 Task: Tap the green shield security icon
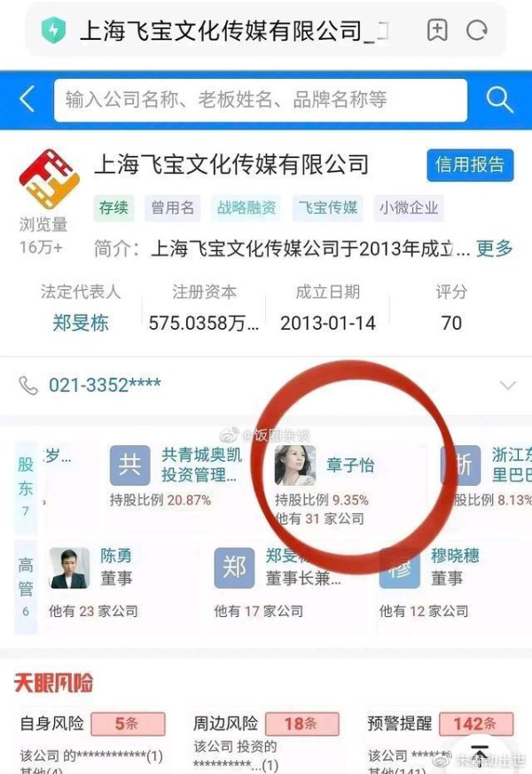[x=53, y=30]
